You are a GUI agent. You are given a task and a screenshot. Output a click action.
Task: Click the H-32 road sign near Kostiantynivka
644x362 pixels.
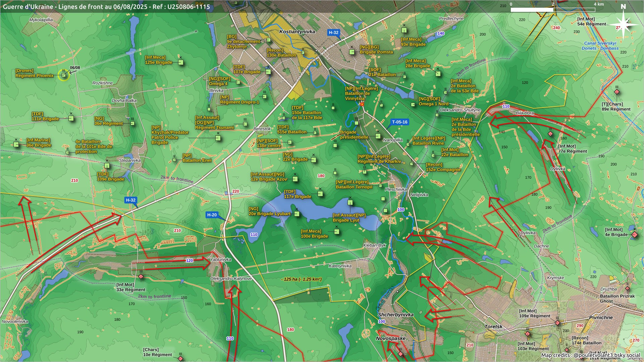pyautogui.click(x=334, y=33)
